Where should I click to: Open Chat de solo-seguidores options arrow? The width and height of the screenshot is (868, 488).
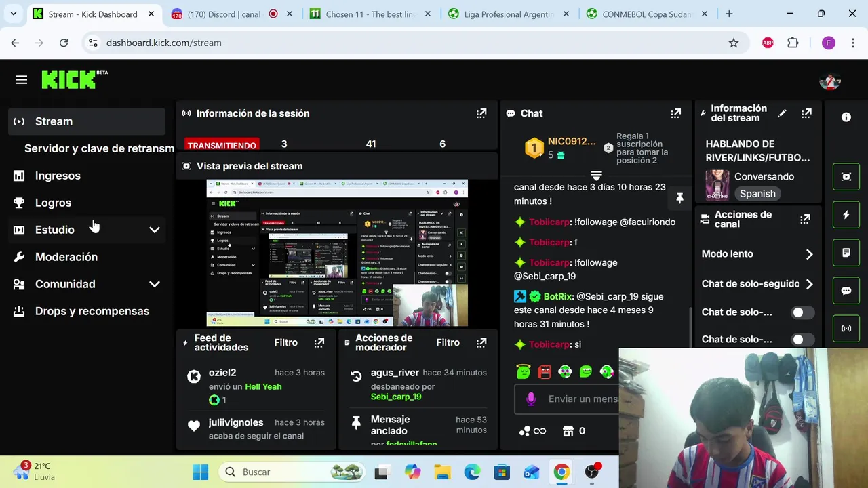(x=809, y=284)
